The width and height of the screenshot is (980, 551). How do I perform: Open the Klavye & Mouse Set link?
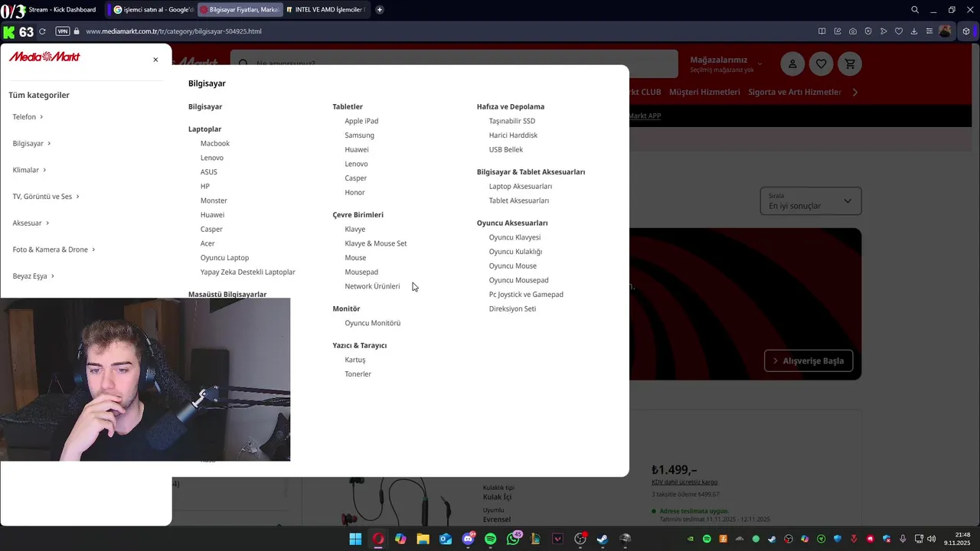(x=376, y=243)
